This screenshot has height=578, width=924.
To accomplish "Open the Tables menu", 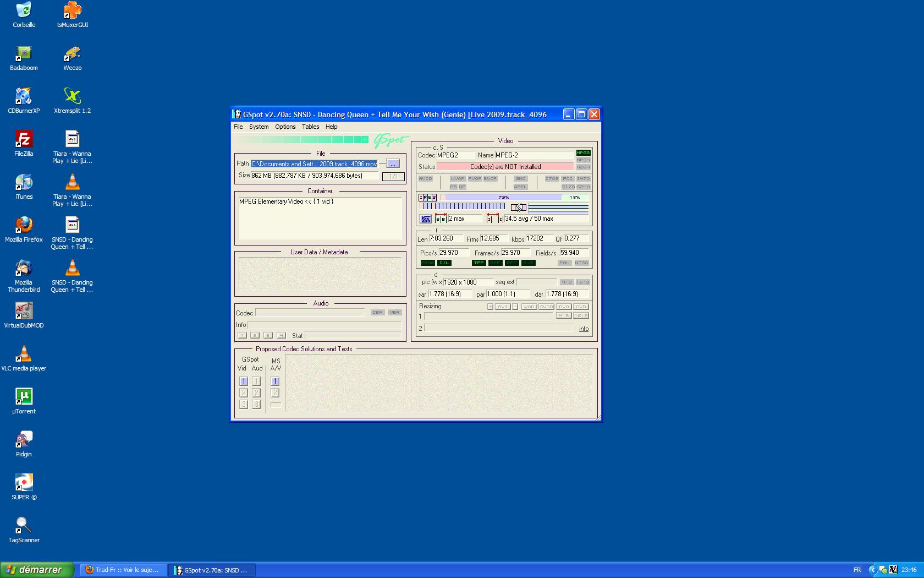I will [310, 127].
